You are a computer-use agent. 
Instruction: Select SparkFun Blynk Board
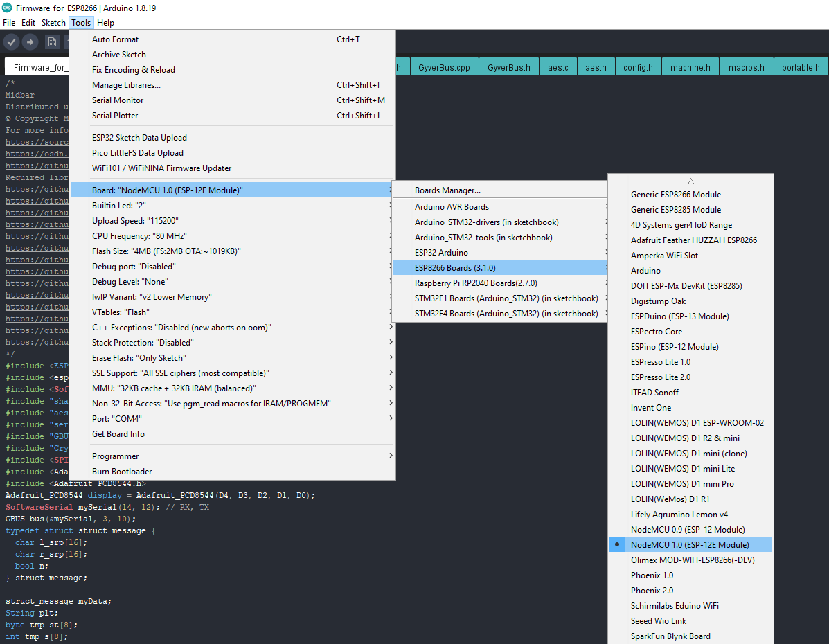[x=690, y=636]
